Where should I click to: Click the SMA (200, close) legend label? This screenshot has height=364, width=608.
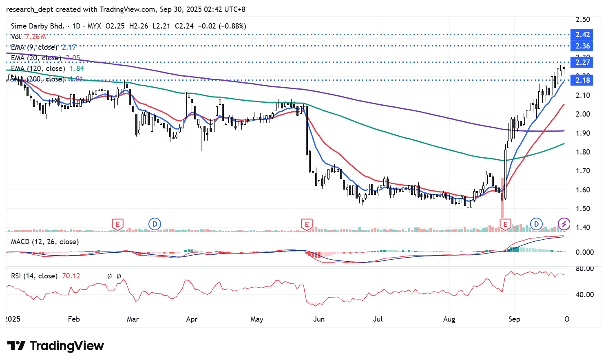tap(38, 79)
